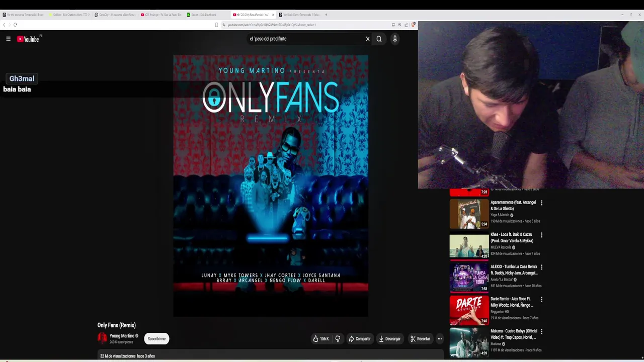The height and width of the screenshot is (362, 644).
Task: Open the Khea - Loca video thumbnail
Action: click(x=469, y=245)
